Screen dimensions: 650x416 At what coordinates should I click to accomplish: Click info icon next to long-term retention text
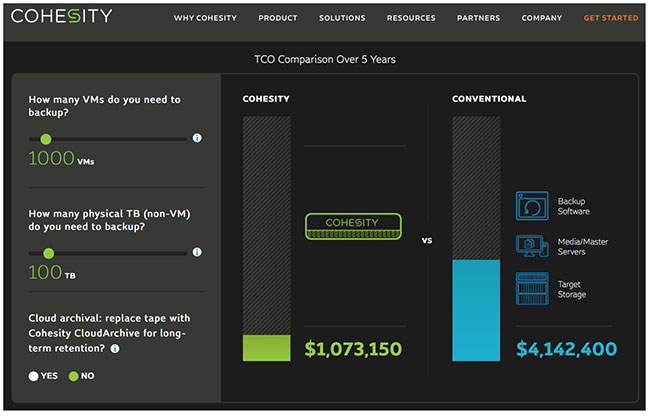pyautogui.click(x=115, y=349)
